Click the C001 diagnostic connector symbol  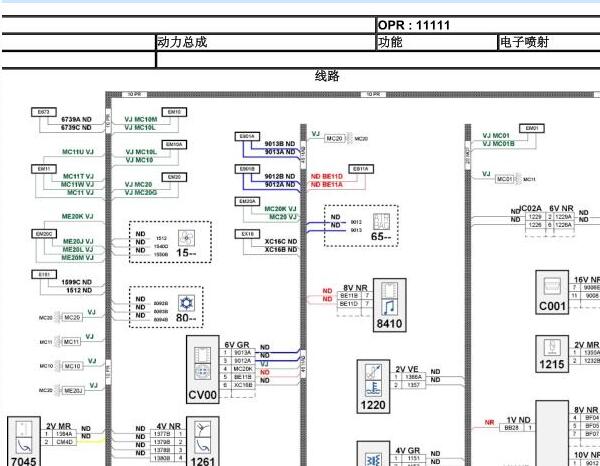[552, 292]
